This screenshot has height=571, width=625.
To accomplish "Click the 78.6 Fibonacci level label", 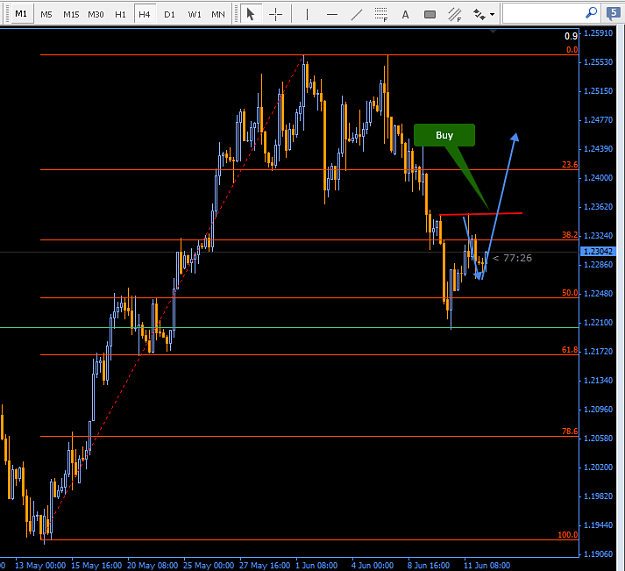I will pyautogui.click(x=570, y=431).
